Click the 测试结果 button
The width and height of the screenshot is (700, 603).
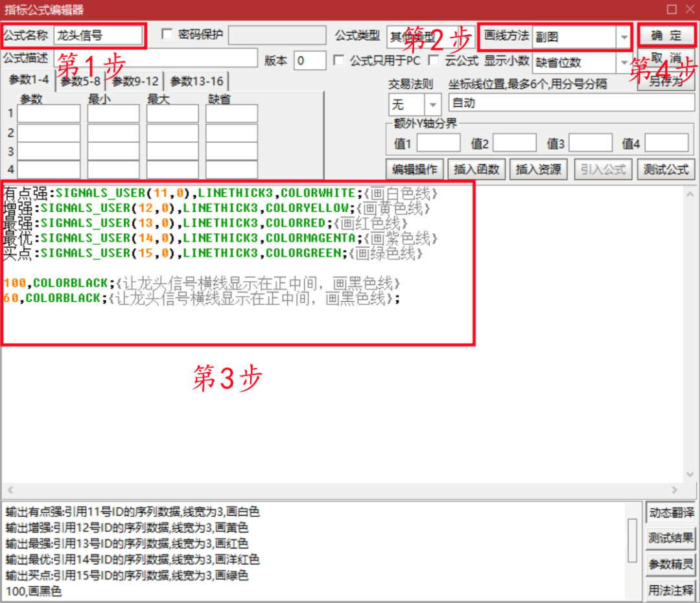coord(671,538)
